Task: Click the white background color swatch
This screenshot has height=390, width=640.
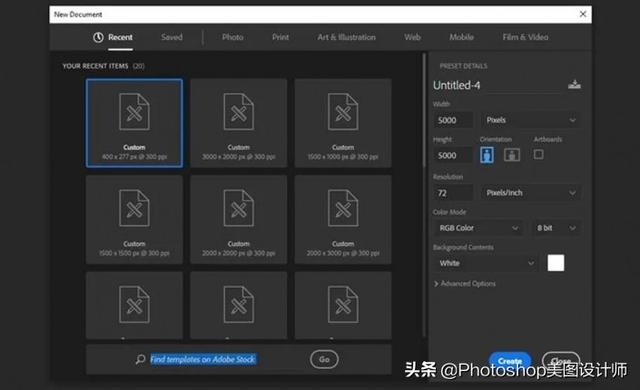Action: (556, 263)
